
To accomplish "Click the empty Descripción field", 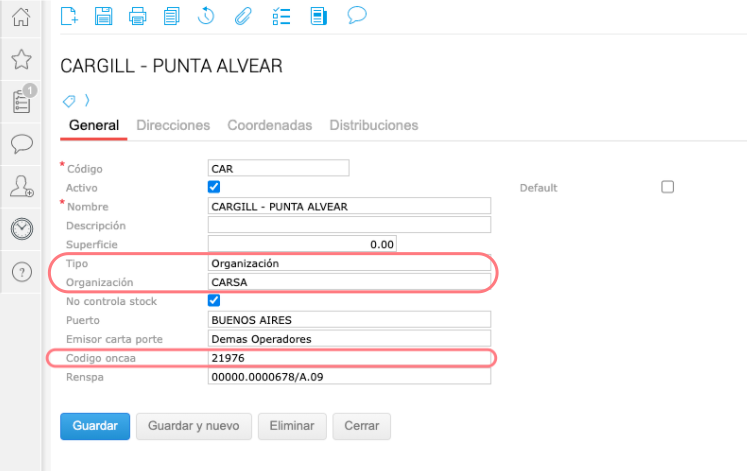I will coord(349,225).
